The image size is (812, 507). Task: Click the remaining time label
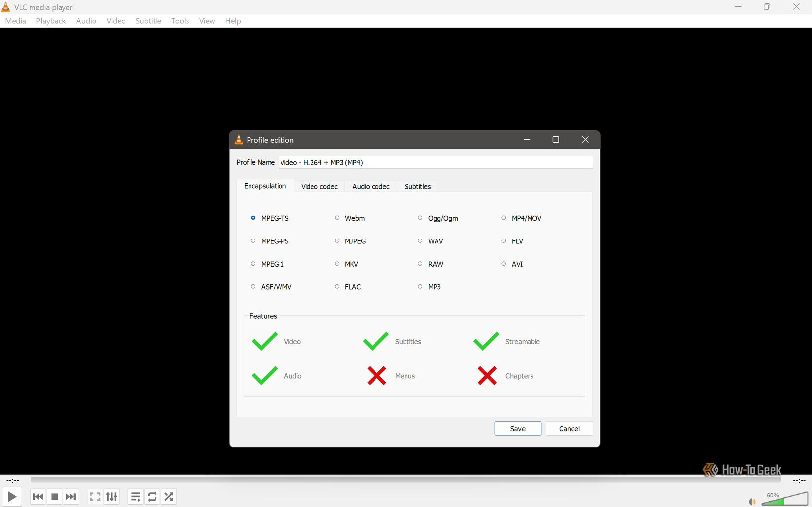click(799, 480)
